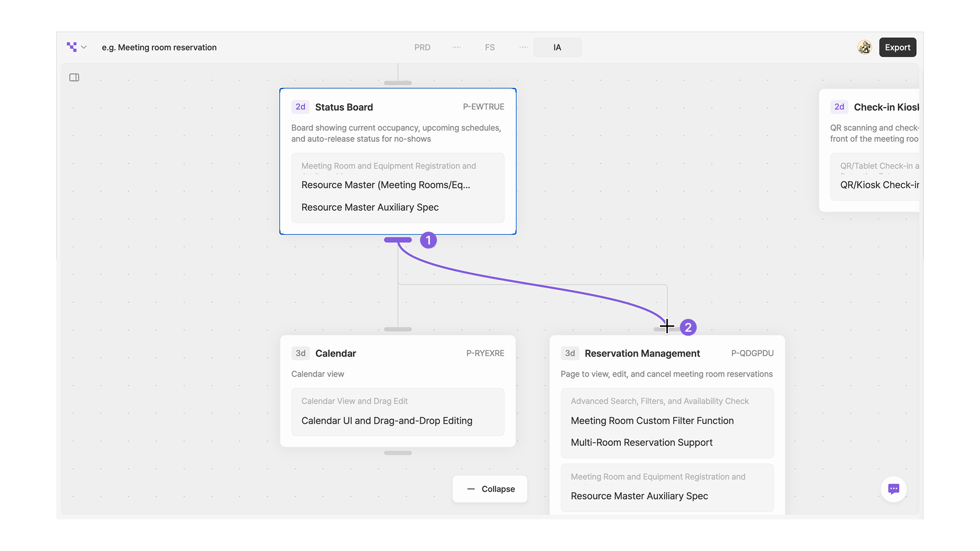
Task: Open Calendar UI and Drag-and-Drop Editing item
Action: coord(386,420)
